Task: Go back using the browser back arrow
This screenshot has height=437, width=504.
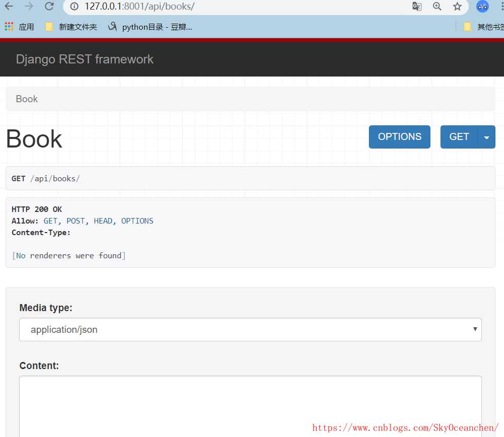Action: [9, 6]
